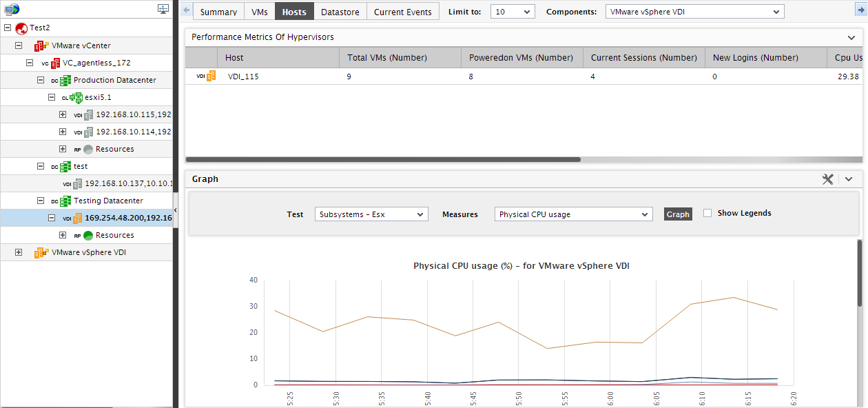Switch to the VMs tab
The image size is (868, 408).
tap(260, 12)
